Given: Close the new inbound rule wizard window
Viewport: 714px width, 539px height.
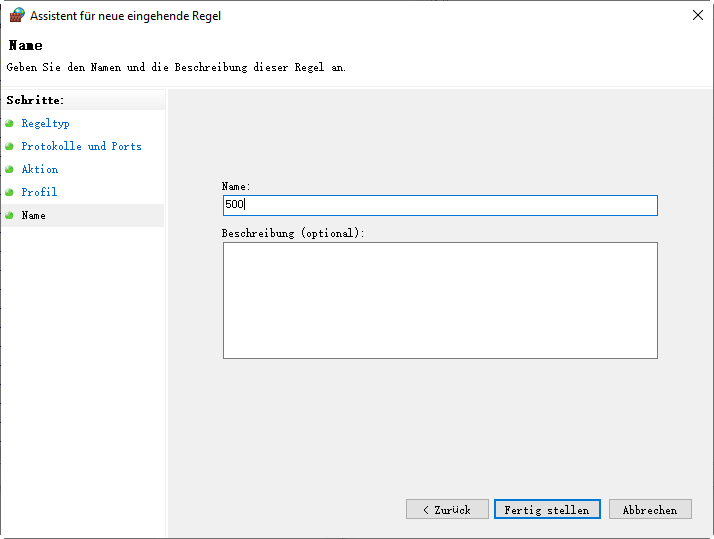Looking at the screenshot, I should pyautogui.click(x=696, y=16).
